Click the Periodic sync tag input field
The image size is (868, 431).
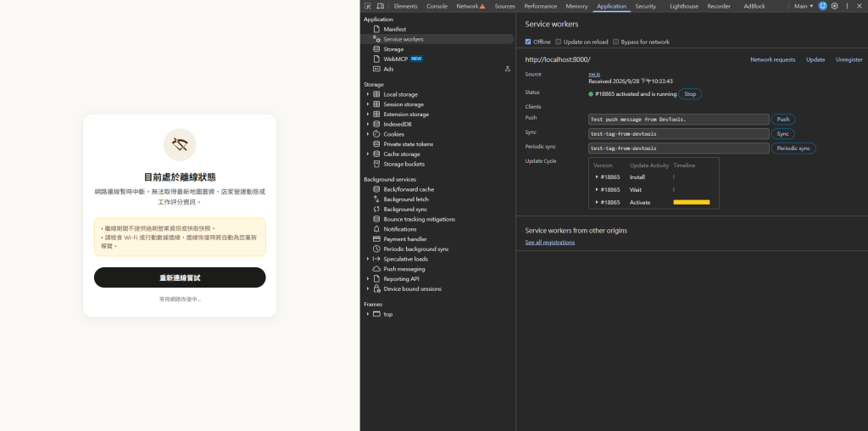point(679,148)
